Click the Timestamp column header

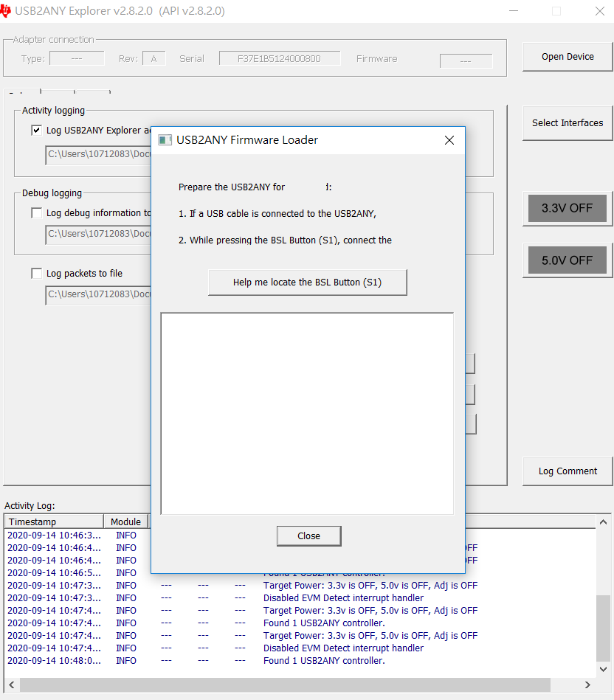pos(54,521)
